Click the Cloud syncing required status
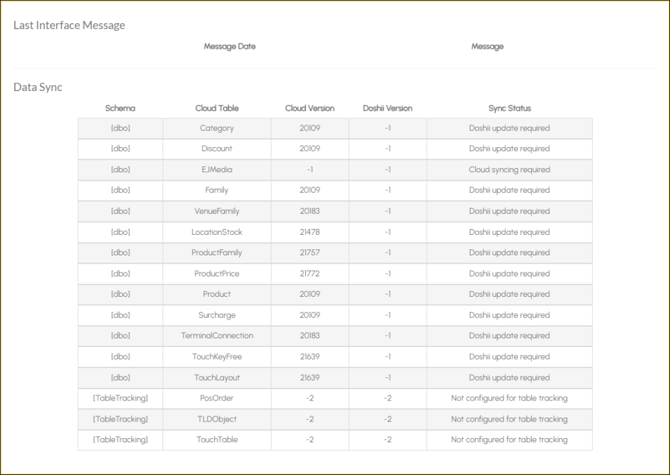 point(509,170)
